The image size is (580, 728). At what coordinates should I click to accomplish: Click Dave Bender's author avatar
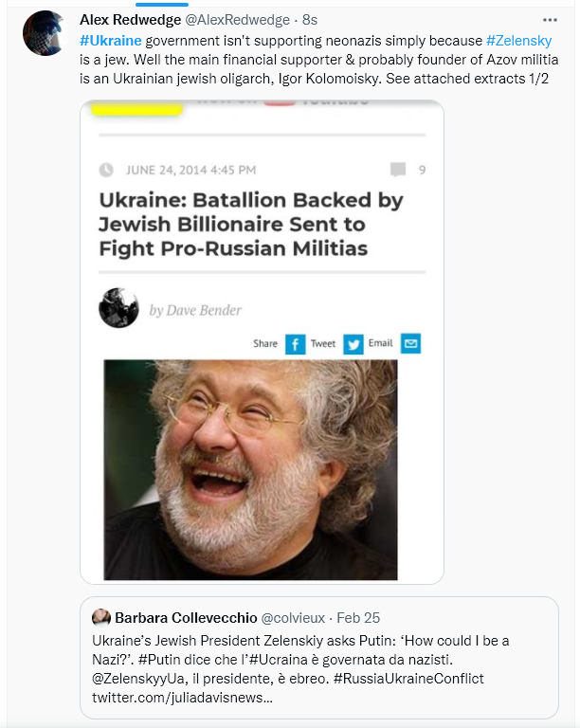(x=119, y=308)
